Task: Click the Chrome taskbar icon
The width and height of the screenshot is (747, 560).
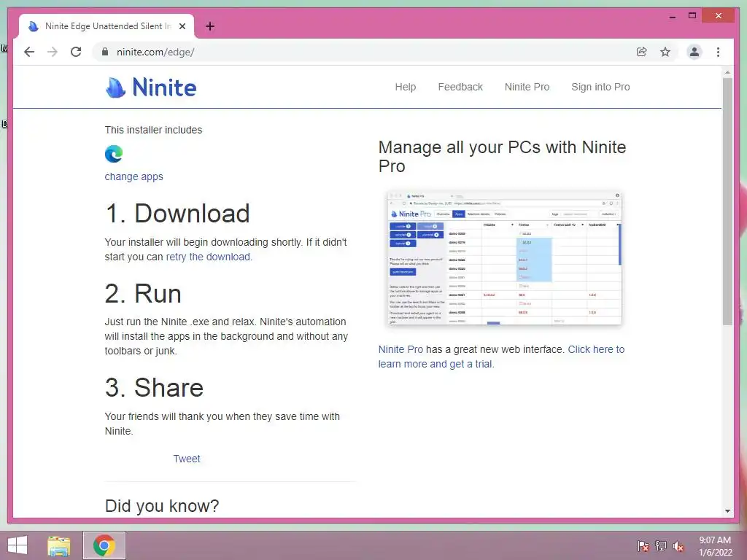Action: [104, 545]
